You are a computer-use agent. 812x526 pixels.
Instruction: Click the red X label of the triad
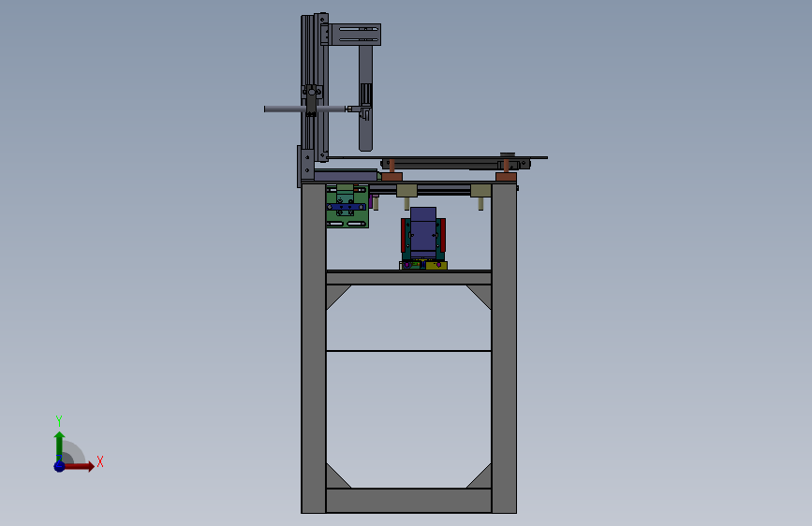pyautogui.click(x=100, y=461)
